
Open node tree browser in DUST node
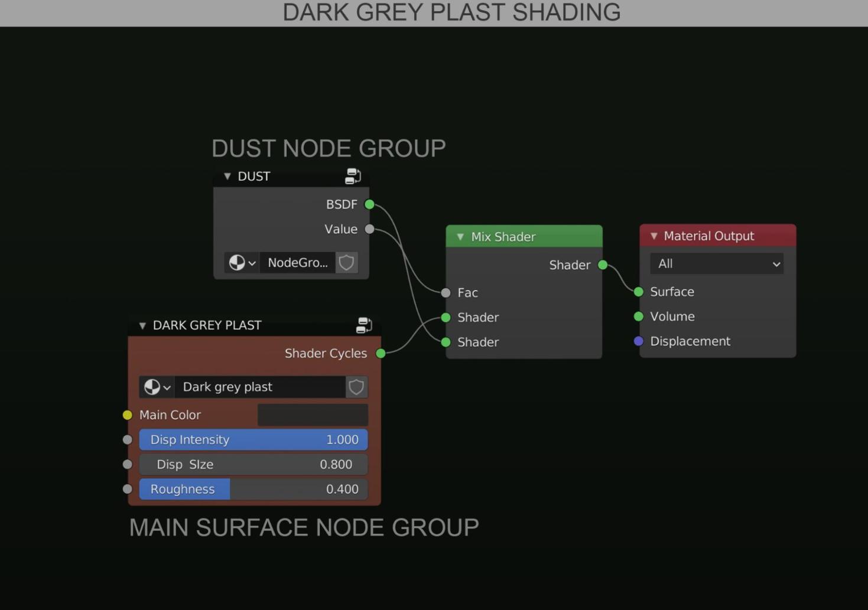(242, 263)
